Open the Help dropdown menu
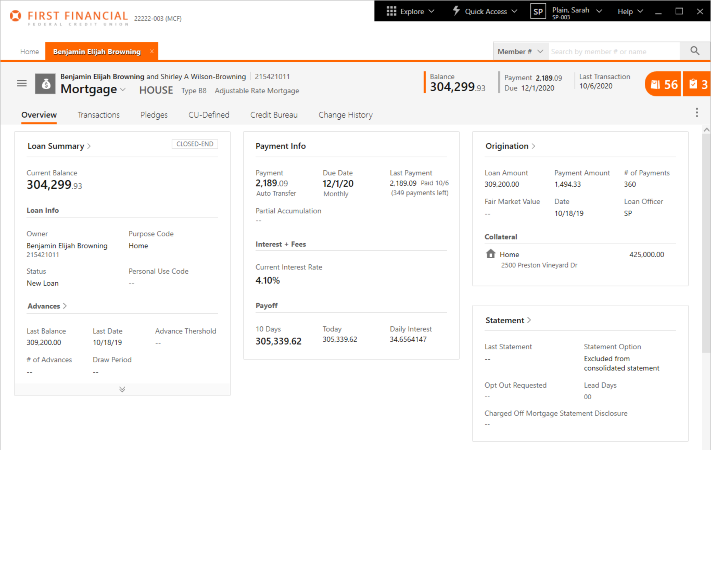Viewport: 711px width, 588px height. pos(630,11)
